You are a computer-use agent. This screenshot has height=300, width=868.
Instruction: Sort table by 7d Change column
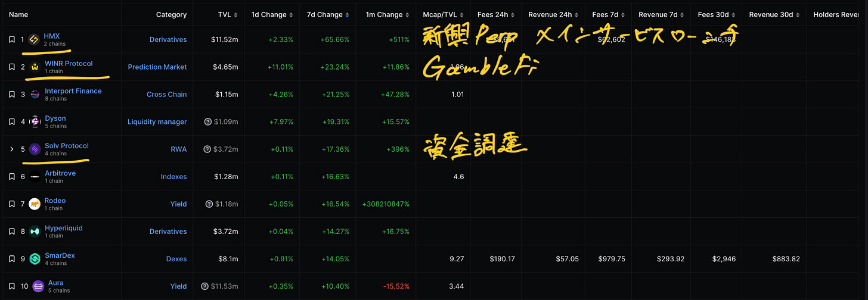point(329,15)
